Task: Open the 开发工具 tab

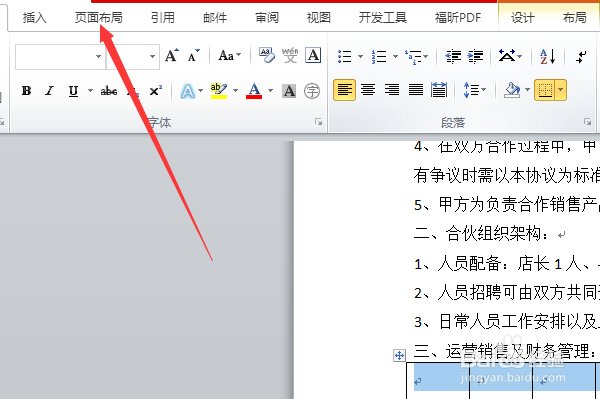Action: click(x=383, y=18)
